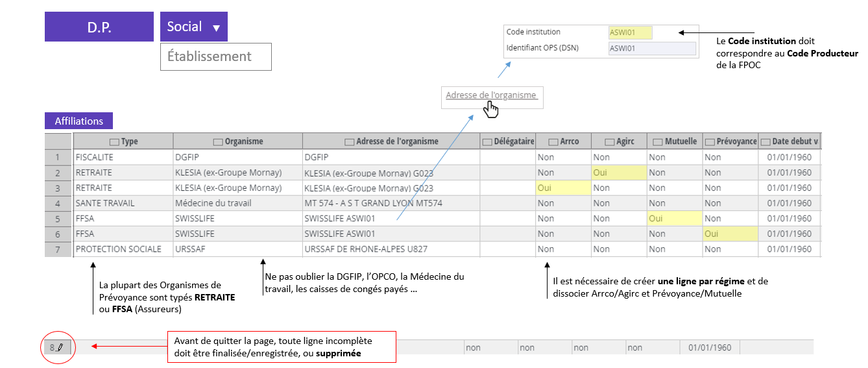
Task: Toggle the Adresse de l'organisme column checkbox
Action: pyautogui.click(x=350, y=141)
